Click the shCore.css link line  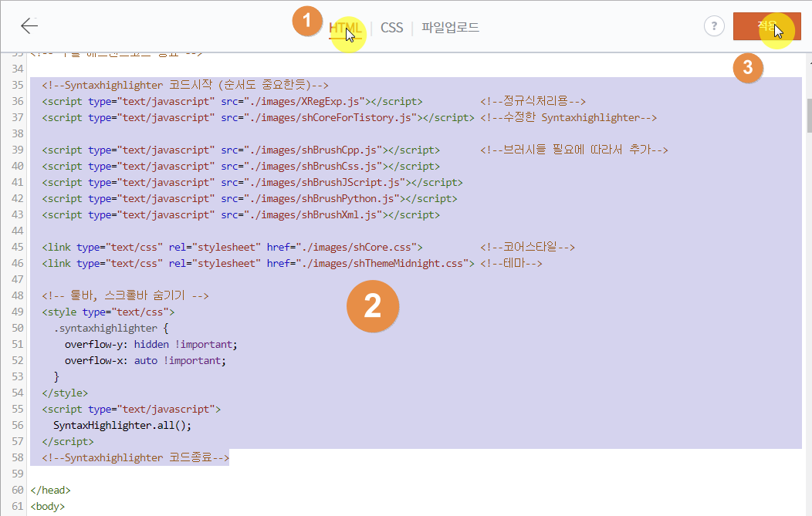tap(232, 248)
